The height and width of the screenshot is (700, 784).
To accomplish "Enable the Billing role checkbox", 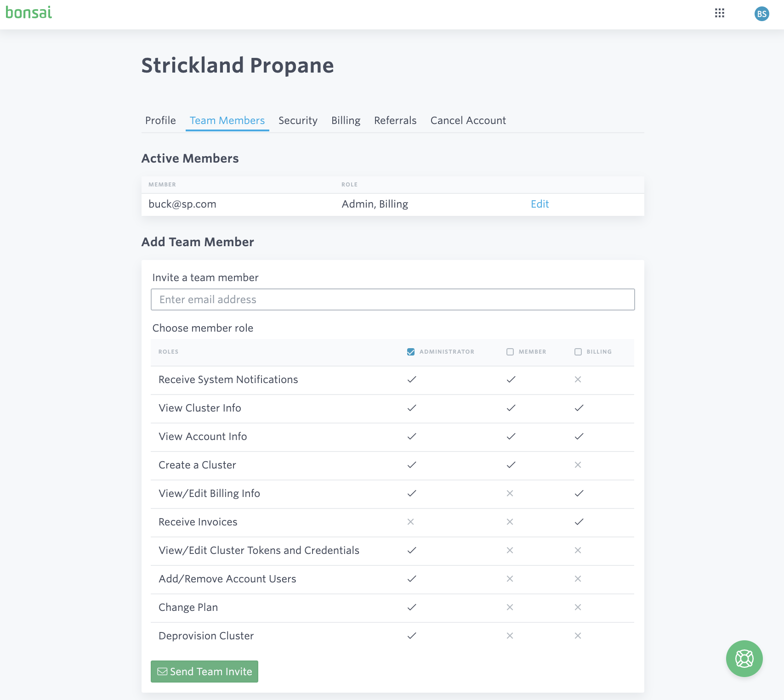I will 578,351.
